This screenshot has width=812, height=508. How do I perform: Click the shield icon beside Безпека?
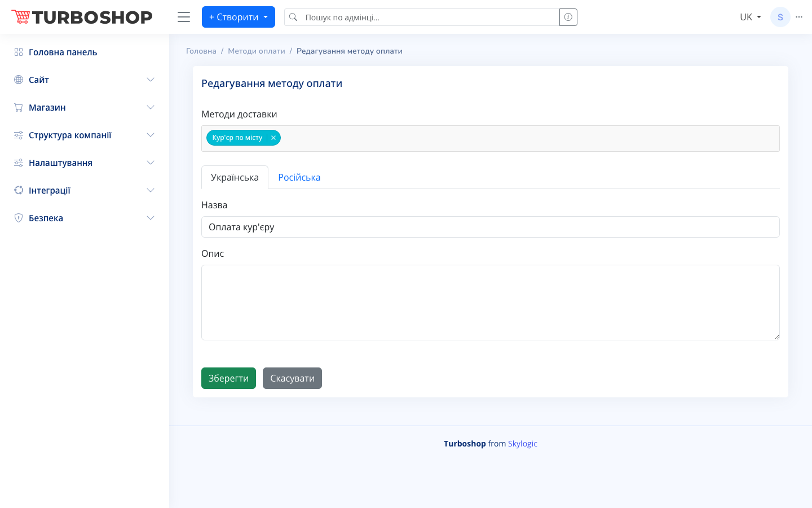pyautogui.click(x=19, y=218)
